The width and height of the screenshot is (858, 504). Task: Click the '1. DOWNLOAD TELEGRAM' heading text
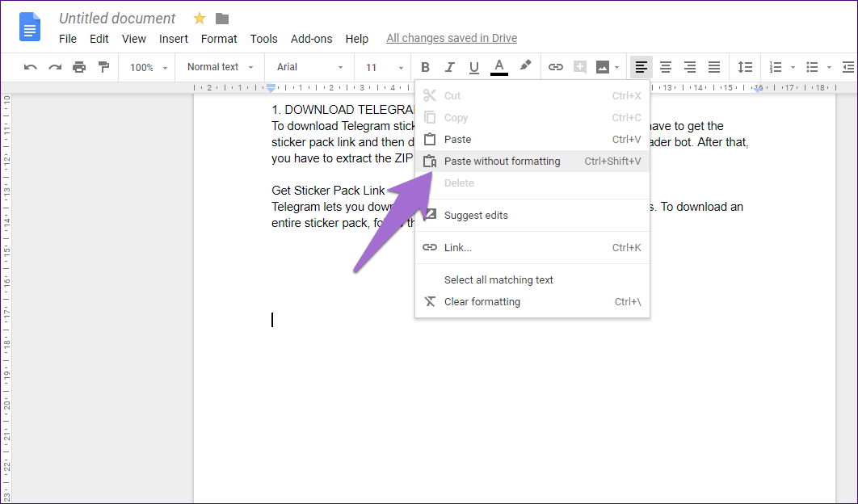click(x=343, y=110)
